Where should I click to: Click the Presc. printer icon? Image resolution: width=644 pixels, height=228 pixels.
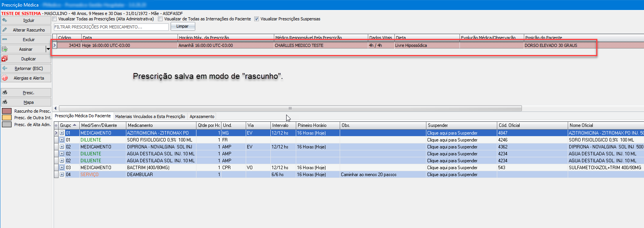5,92
